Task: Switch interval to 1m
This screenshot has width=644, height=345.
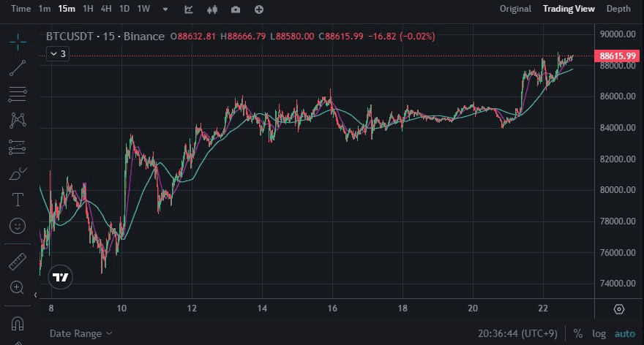Action: pyautogui.click(x=45, y=9)
